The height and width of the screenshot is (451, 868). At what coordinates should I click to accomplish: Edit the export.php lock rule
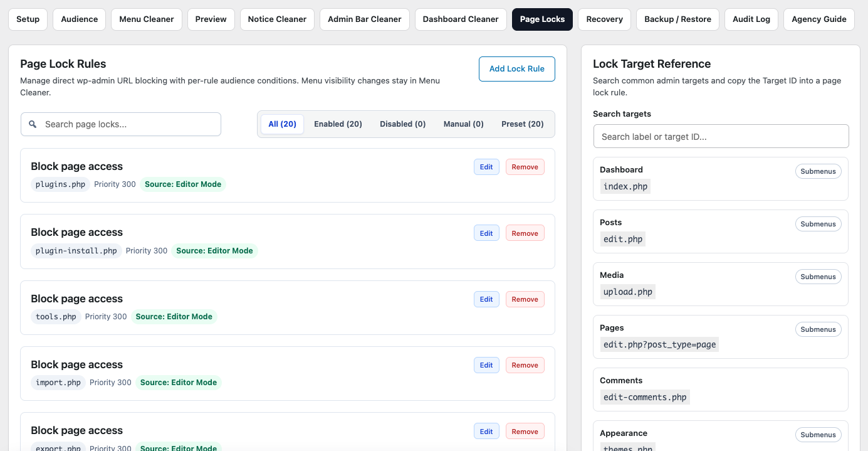(486, 432)
